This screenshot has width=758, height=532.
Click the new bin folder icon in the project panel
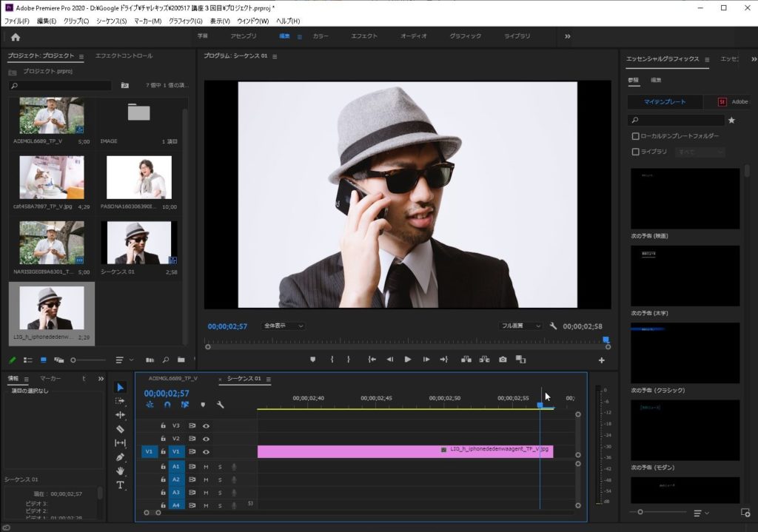(181, 360)
